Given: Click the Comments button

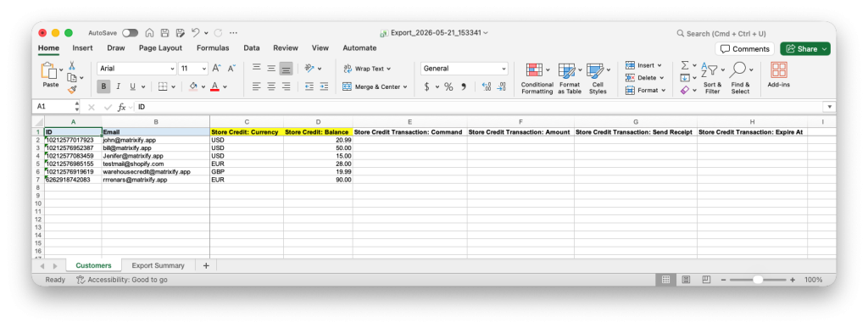Looking at the screenshot, I should pos(744,48).
